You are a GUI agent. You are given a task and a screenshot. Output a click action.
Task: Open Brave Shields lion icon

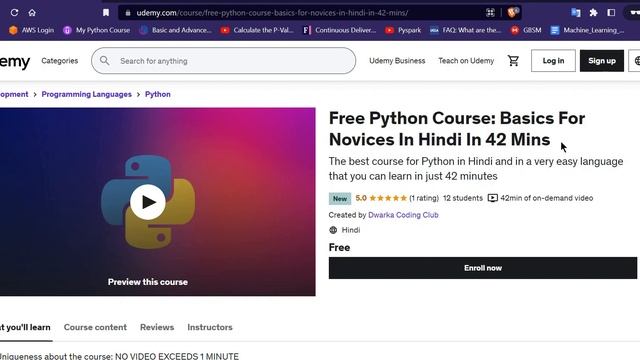coord(512,13)
